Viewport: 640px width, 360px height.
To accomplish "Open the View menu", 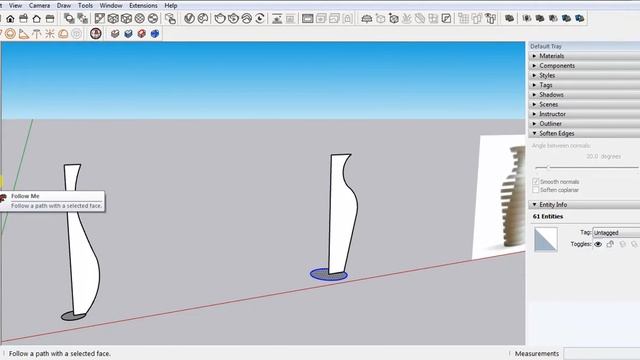I will (16, 6).
